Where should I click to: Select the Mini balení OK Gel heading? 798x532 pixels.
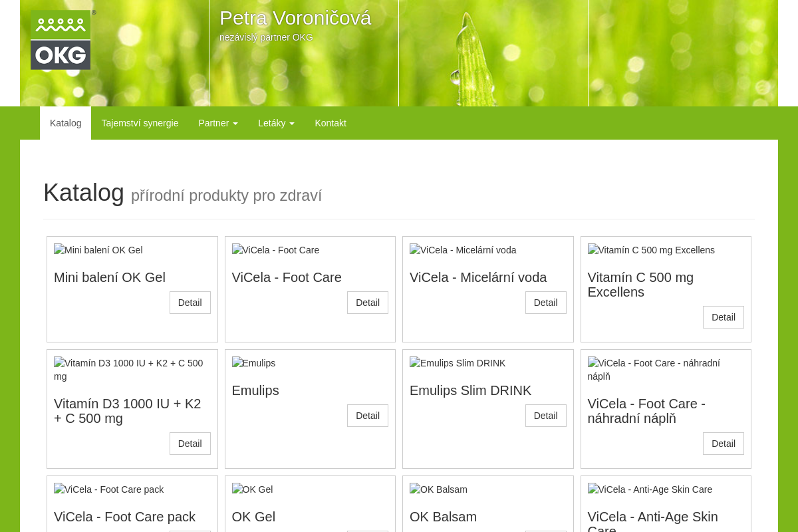[x=110, y=277]
